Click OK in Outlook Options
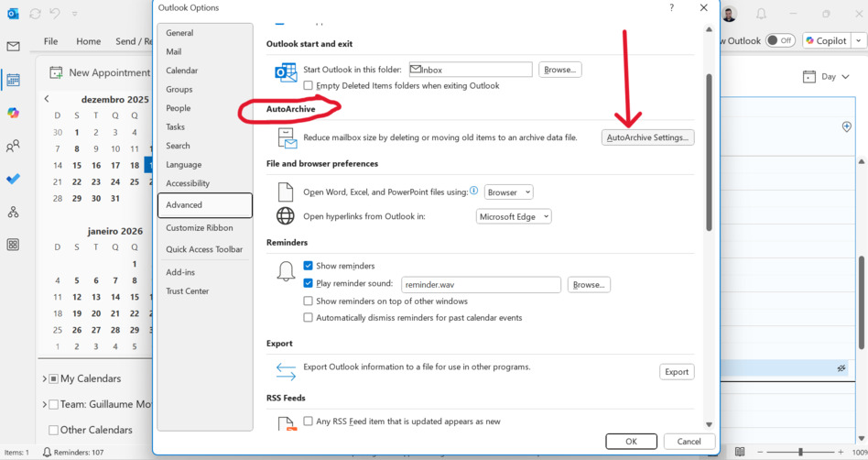This screenshot has height=460, width=868. 631,442
